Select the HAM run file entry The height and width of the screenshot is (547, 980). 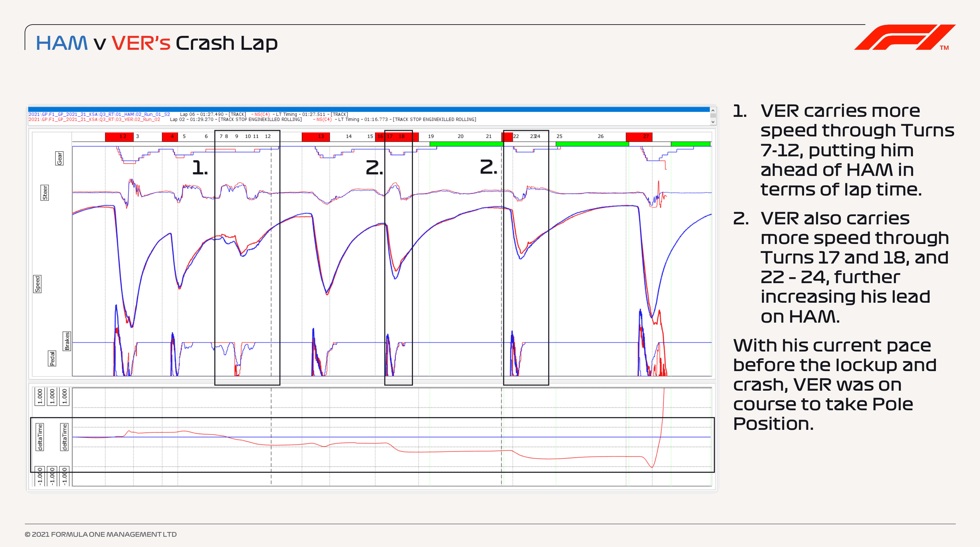pyautogui.click(x=99, y=114)
